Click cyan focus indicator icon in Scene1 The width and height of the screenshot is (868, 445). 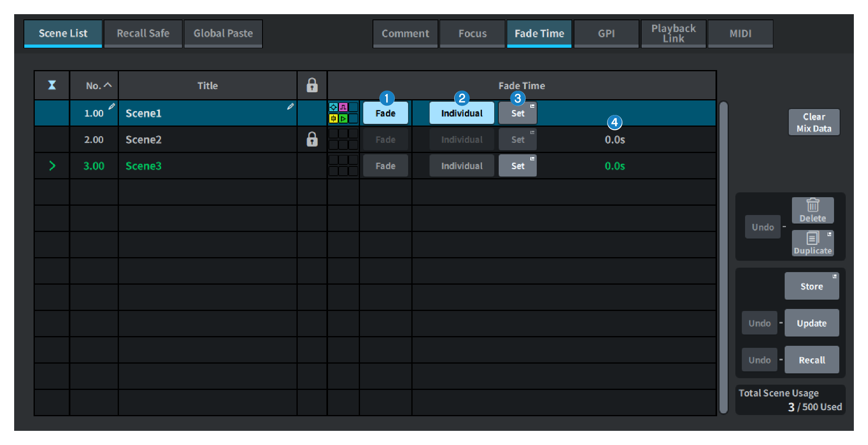(x=333, y=107)
